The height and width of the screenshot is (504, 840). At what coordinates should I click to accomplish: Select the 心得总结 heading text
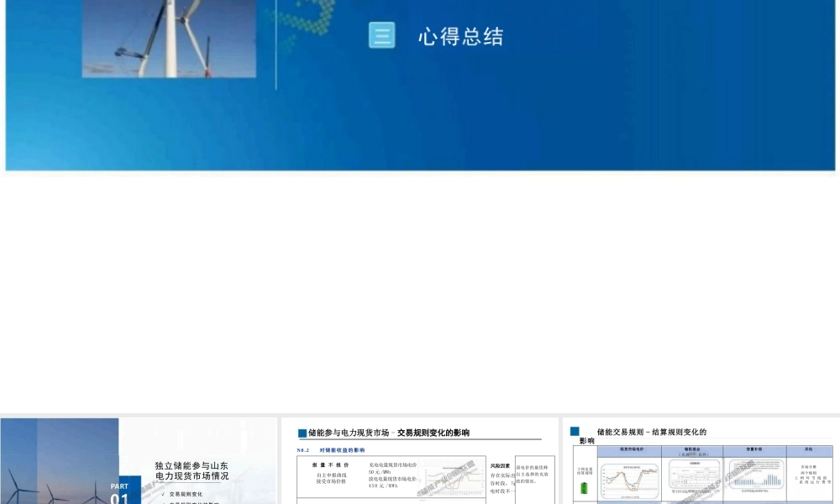pos(460,36)
